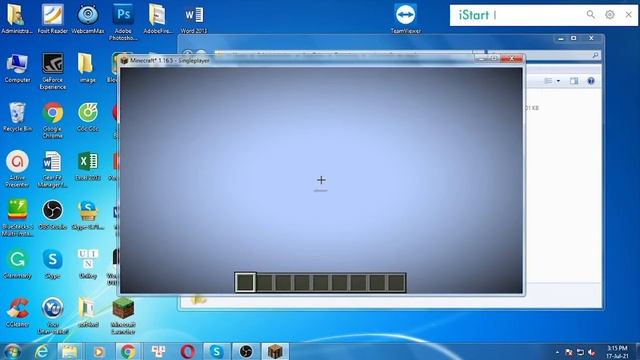This screenshot has height=360, width=640.
Task: Open Internet Explorer from the taskbar
Action: (42, 351)
